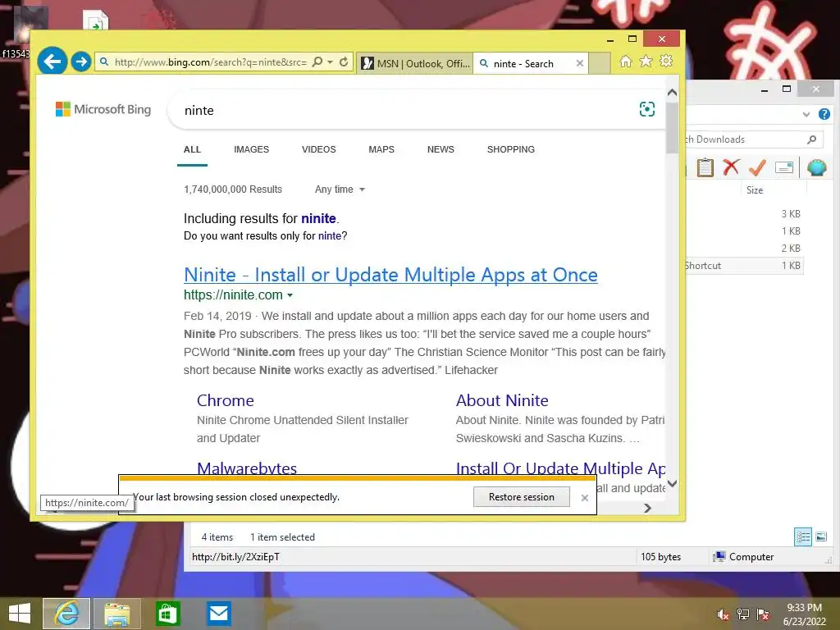The image size is (840, 630).
Task: Open the Malwarebytes sublink
Action: click(247, 468)
